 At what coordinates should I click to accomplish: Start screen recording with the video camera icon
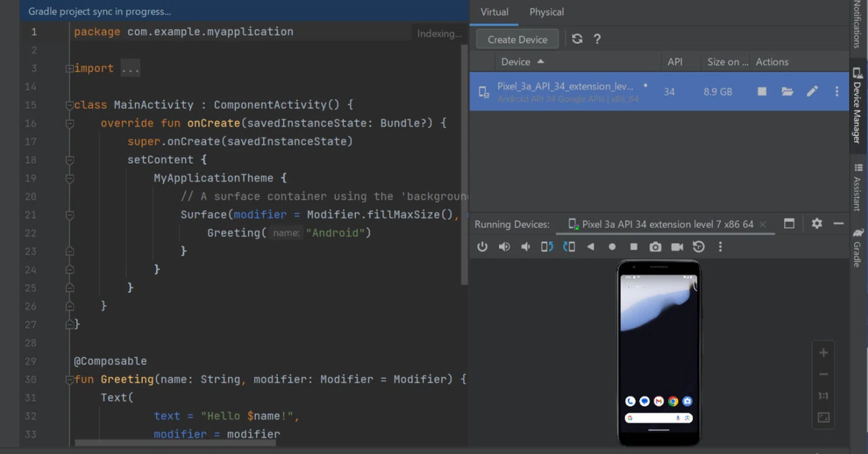[x=677, y=247]
